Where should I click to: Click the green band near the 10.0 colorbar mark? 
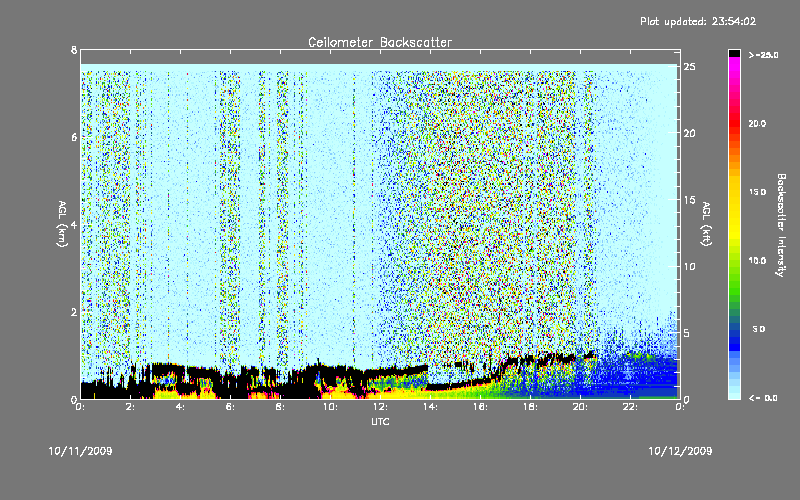point(734,261)
